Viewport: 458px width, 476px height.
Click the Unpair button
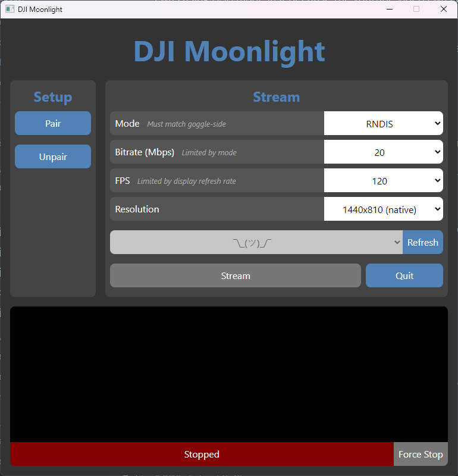point(53,156)
